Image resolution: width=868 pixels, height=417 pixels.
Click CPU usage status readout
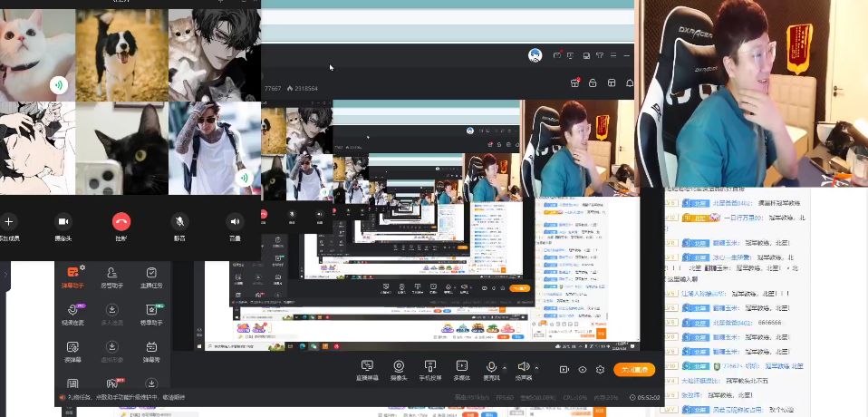(574, 397)
